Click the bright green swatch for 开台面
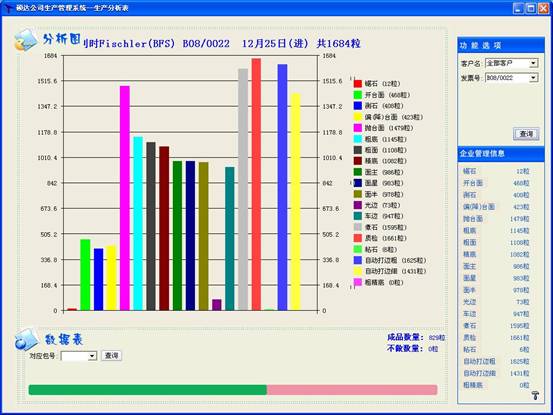This screenshot has width=553, height=415. [x=358, y=95]
